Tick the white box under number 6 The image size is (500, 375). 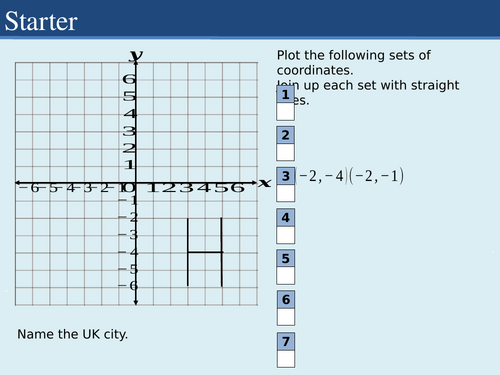coord(285,317)
